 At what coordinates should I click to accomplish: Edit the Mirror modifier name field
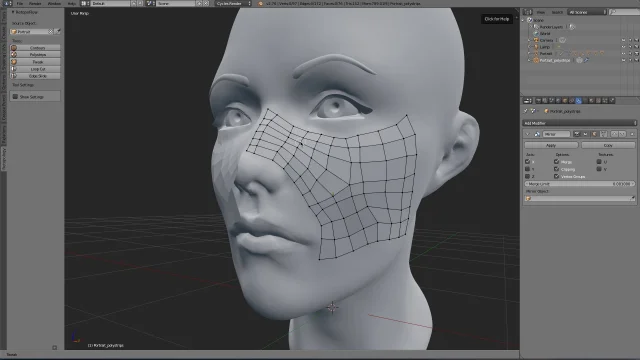(556, 134)
